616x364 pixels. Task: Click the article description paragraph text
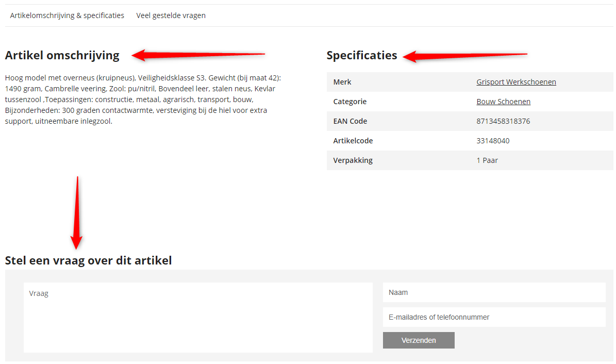coord(143,100)
